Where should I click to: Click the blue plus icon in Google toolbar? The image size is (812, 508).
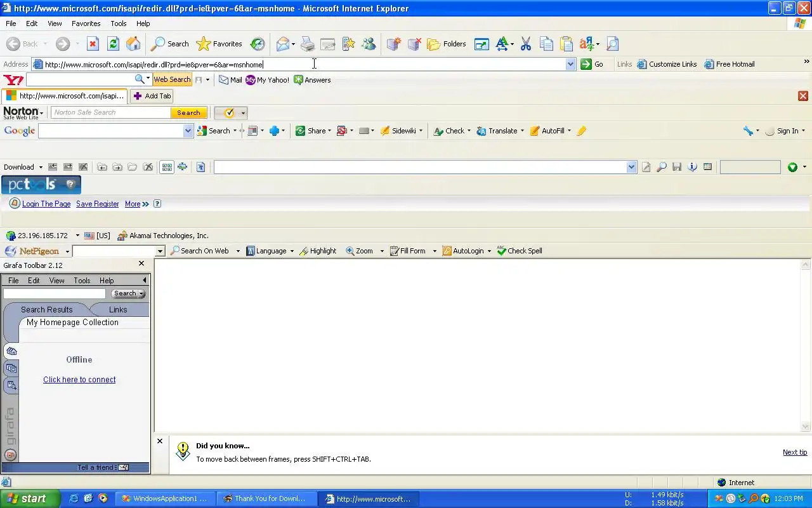point(274,131)
